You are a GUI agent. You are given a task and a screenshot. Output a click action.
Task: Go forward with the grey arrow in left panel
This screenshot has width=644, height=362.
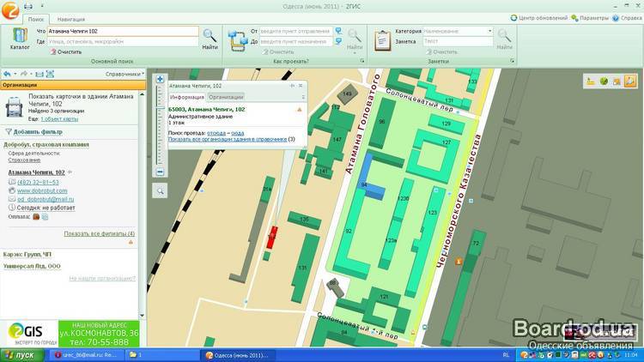tap(24, 74)
